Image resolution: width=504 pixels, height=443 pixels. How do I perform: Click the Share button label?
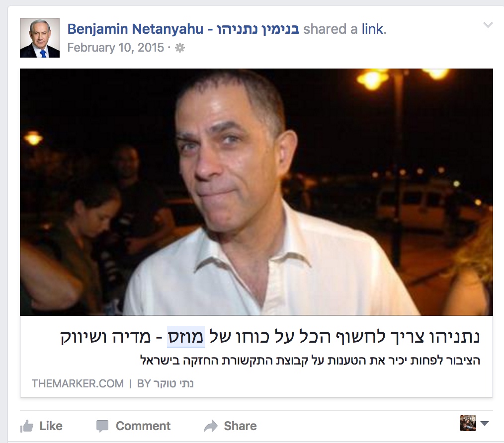(x=241, y=426)
